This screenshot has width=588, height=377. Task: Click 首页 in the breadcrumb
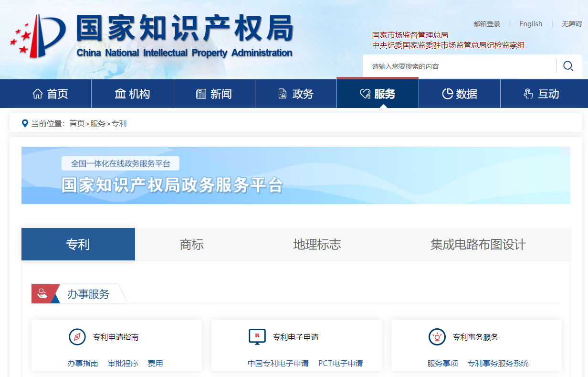(x=77, y=123)
